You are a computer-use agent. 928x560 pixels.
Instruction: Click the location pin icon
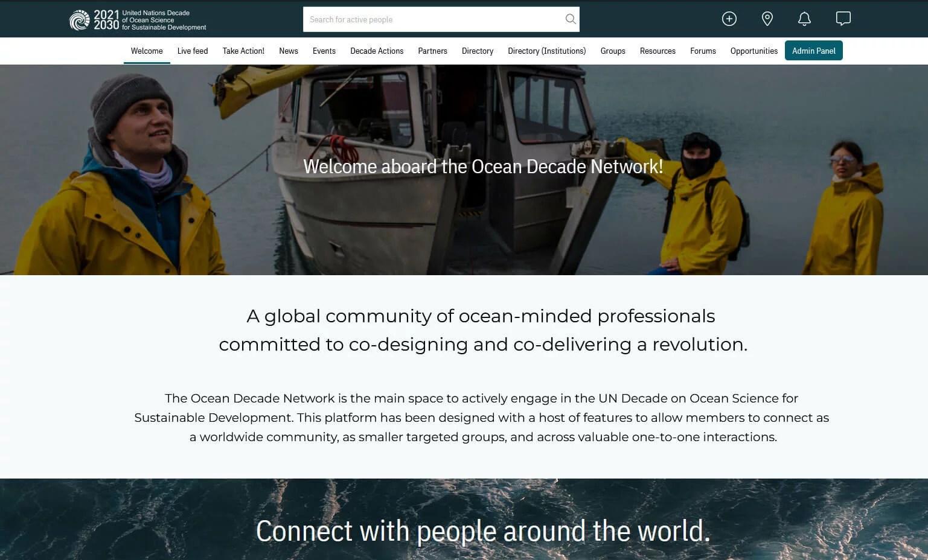point(767,19)
